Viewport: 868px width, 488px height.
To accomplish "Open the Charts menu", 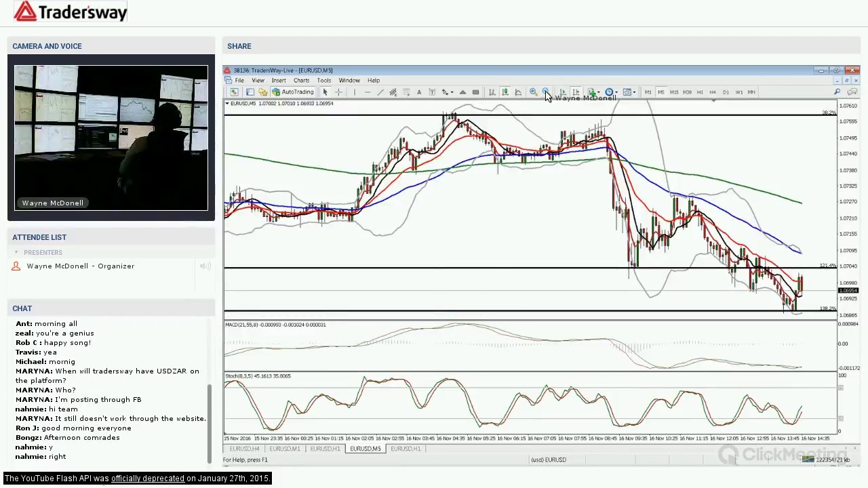I will click(301, 81).
